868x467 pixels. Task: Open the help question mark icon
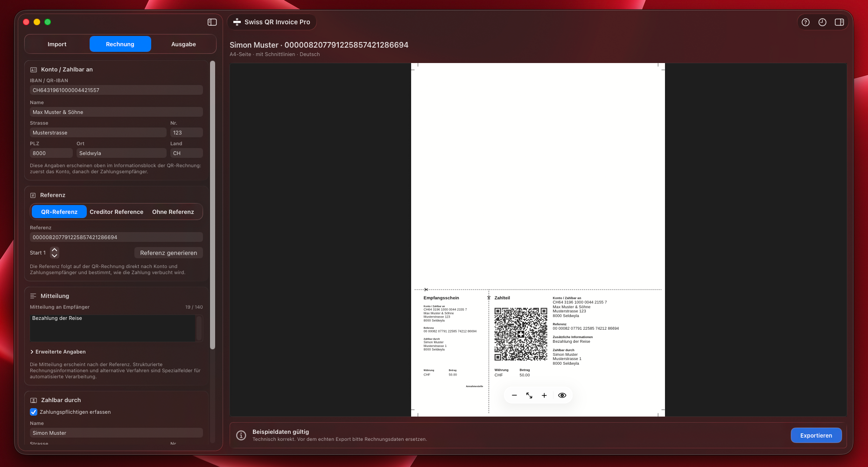(x=805, y=22)
